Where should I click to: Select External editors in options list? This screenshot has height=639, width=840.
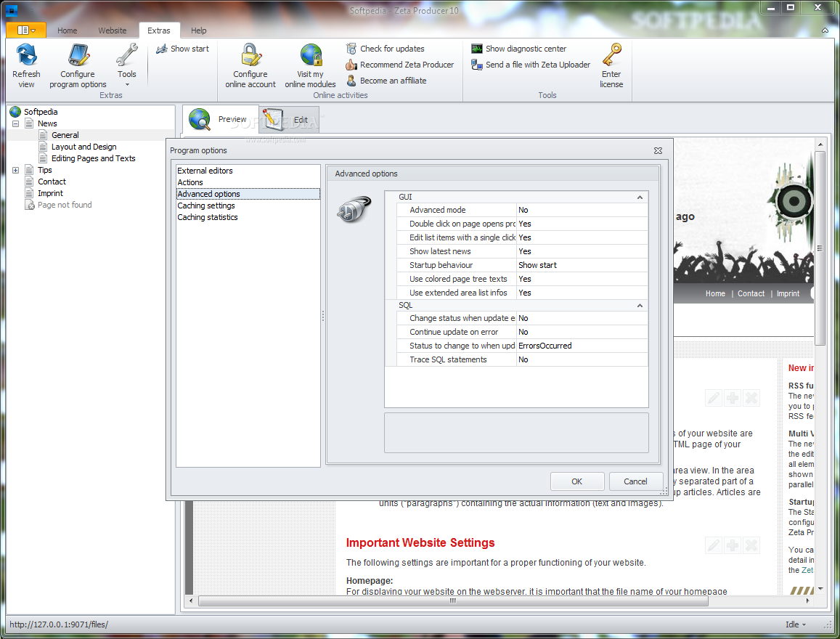[248, 171]
